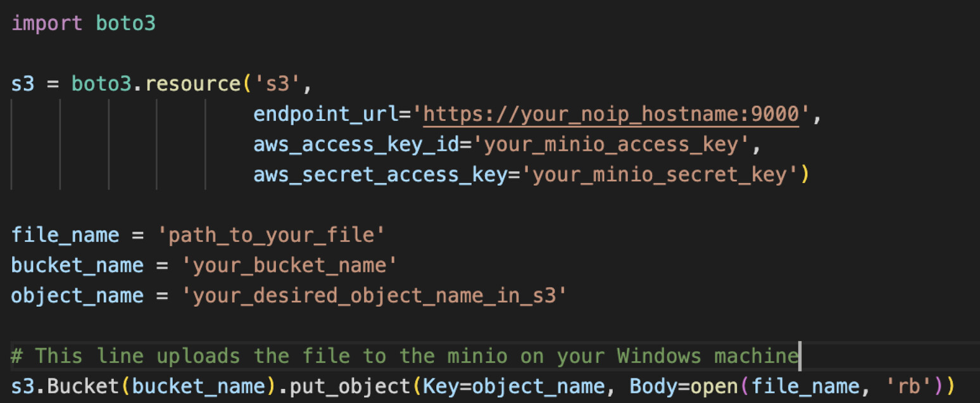
Task: Click the 'your_minio_access_key' string value
Action: coord(612,144)
